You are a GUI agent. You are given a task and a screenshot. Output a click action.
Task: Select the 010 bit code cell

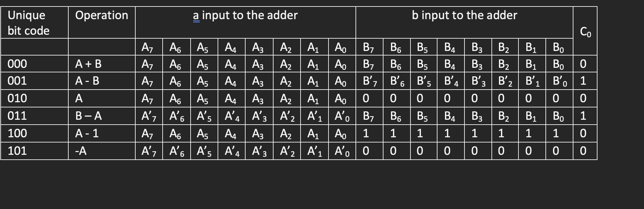click(x=34, y=98)
